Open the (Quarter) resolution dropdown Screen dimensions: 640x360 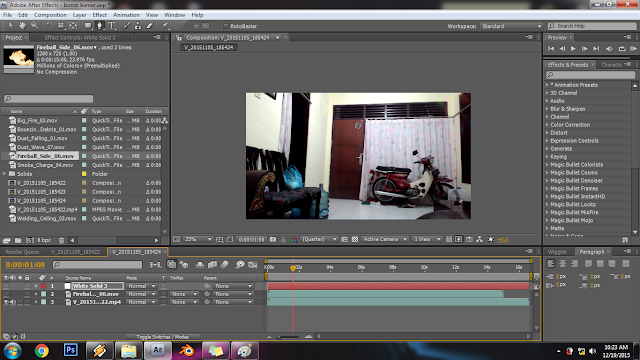(319, 240)
